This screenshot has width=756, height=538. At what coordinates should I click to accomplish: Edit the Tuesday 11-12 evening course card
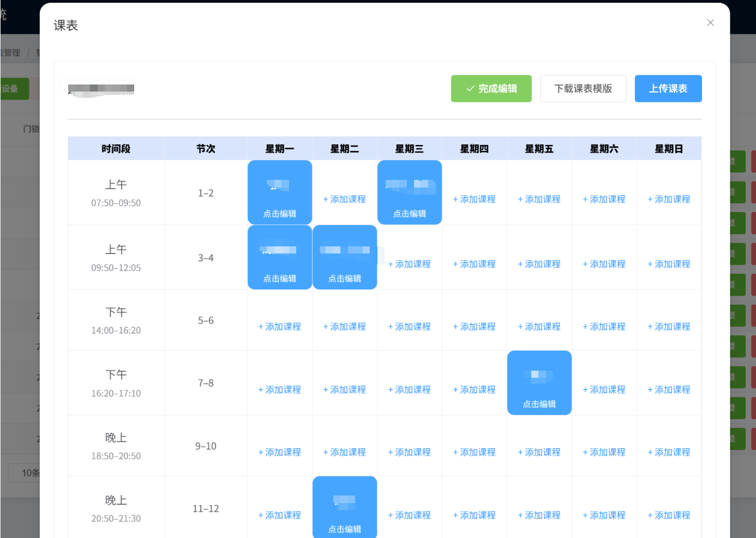[345, 507]
